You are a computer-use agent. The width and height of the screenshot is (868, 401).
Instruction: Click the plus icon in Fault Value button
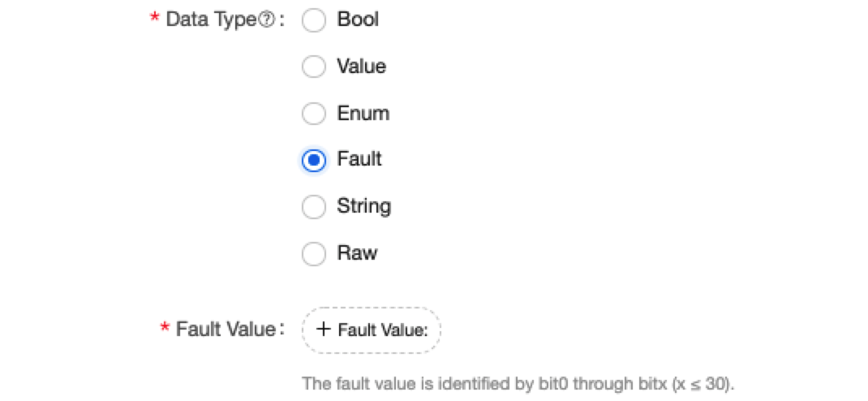coord(324,330)
